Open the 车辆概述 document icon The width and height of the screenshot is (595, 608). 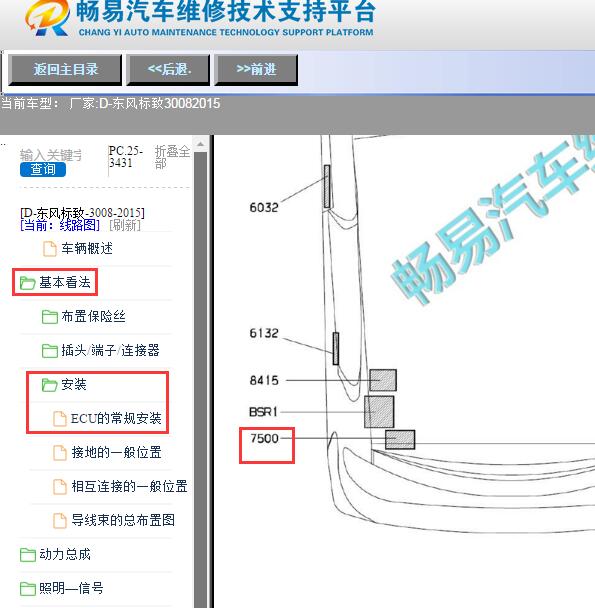(49, 249)
